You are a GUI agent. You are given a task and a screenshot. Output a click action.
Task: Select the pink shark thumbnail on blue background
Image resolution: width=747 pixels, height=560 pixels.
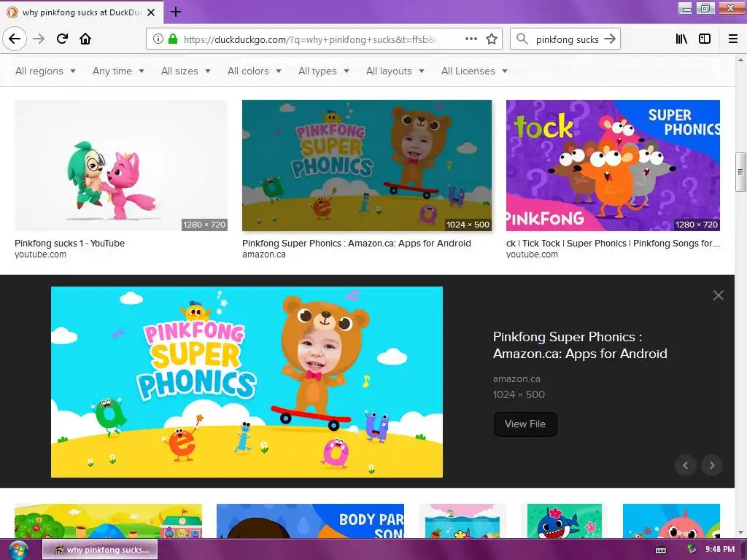671,521
